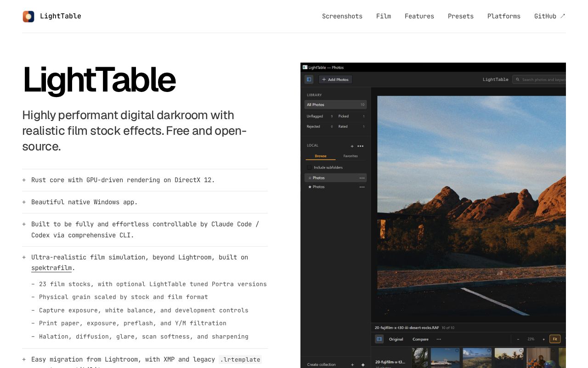Show the Original version

tap(396, 339)
